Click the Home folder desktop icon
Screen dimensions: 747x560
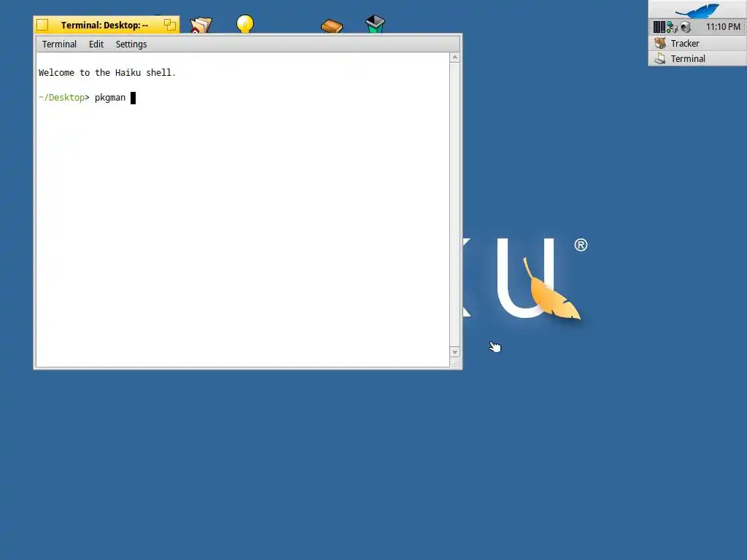[201, 25]
